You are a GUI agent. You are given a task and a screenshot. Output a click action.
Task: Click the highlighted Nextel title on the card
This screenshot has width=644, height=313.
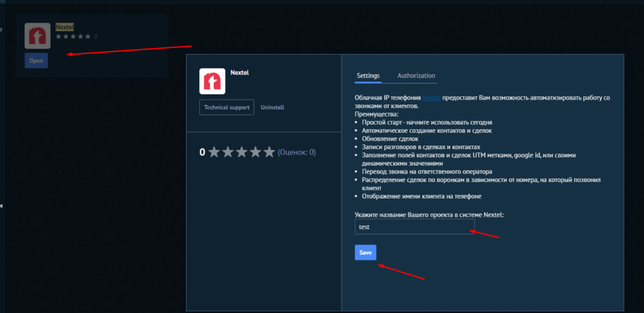tap(65, 27)
